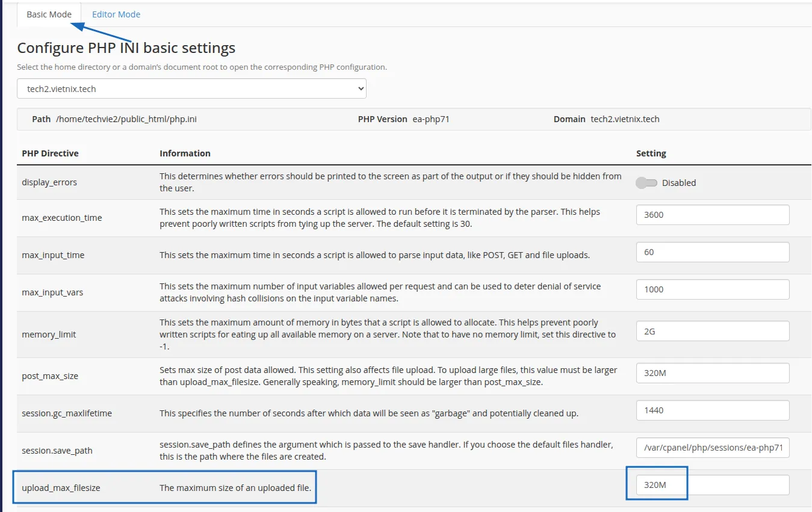Select the Basic Mode tab
This screenshot has width=812, height=512.
(49, 14)
